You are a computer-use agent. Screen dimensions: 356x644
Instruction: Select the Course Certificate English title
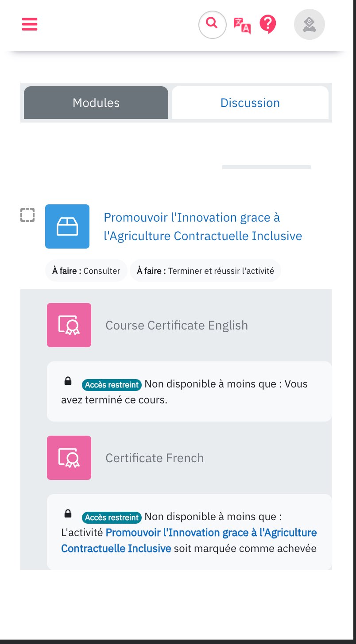pyautogui.click(x=177, y=325)
